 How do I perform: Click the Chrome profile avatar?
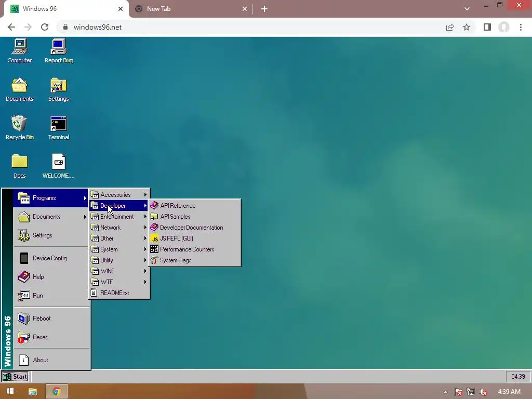coord(504,27)
